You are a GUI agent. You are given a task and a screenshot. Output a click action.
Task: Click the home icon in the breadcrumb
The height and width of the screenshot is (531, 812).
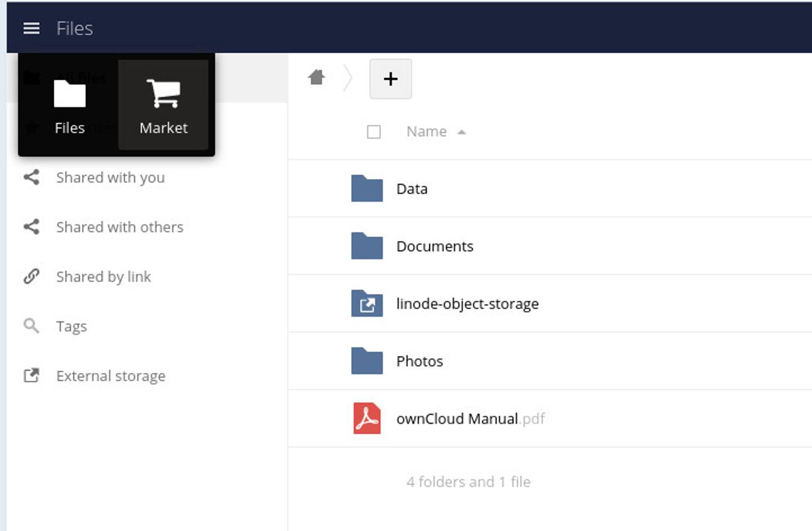(316, 78)
